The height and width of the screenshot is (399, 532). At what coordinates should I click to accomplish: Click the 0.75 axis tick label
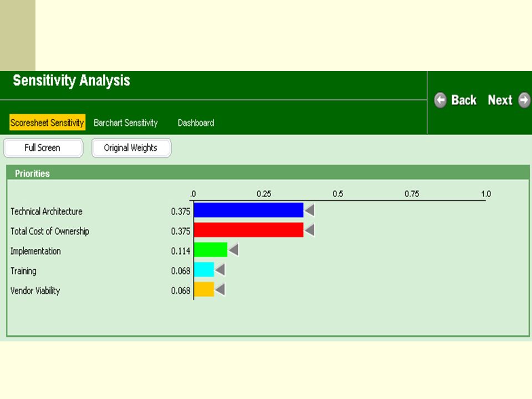coord(412,194)
